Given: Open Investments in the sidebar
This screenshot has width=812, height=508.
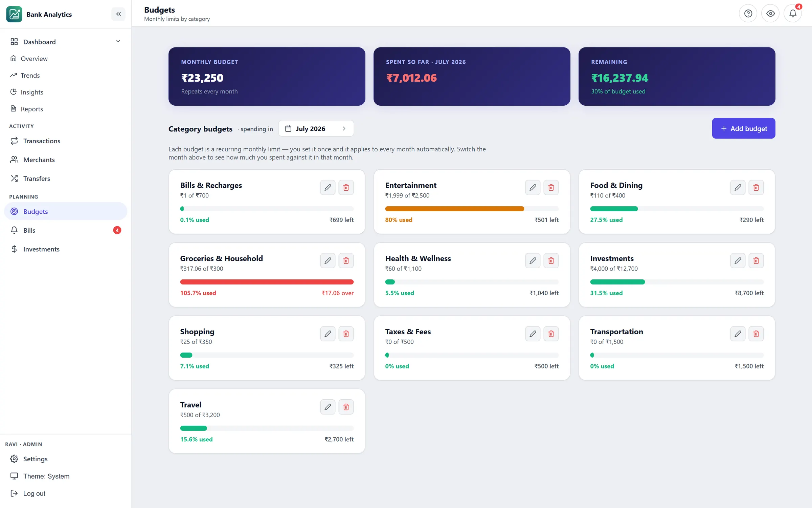Looking at the screenshot, I should 65,249.
